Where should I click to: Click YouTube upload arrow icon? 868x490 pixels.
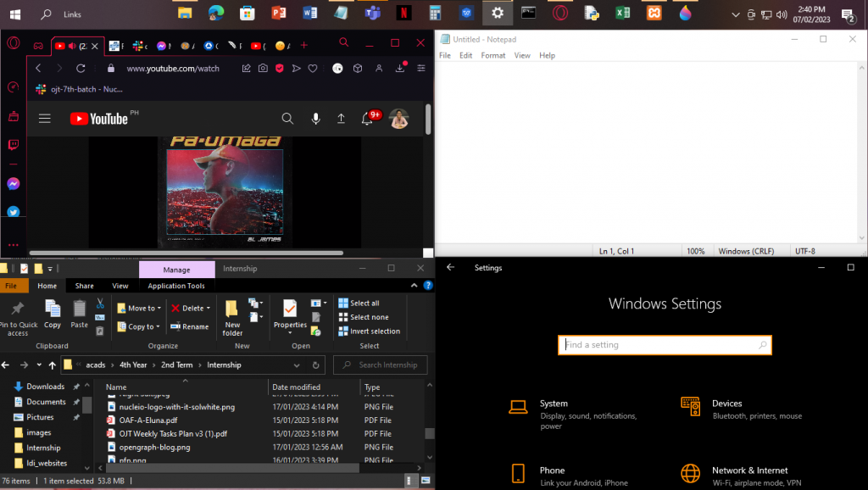point(341,119)
